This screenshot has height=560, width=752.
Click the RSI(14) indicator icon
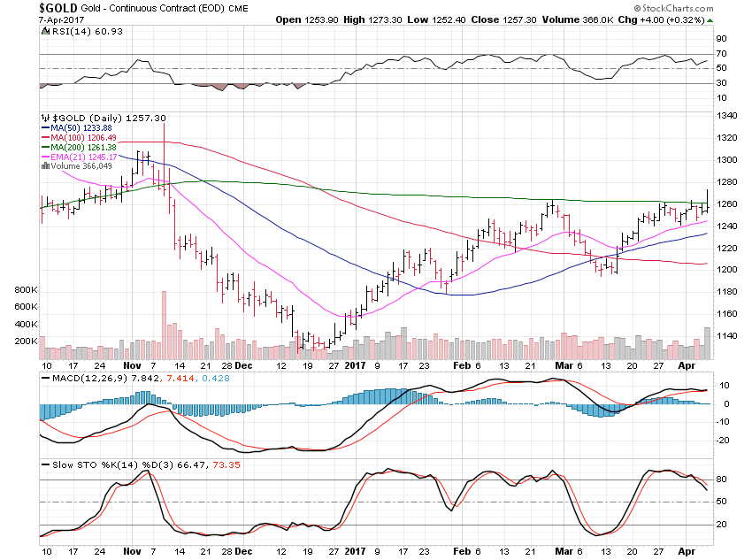point(45,32)
